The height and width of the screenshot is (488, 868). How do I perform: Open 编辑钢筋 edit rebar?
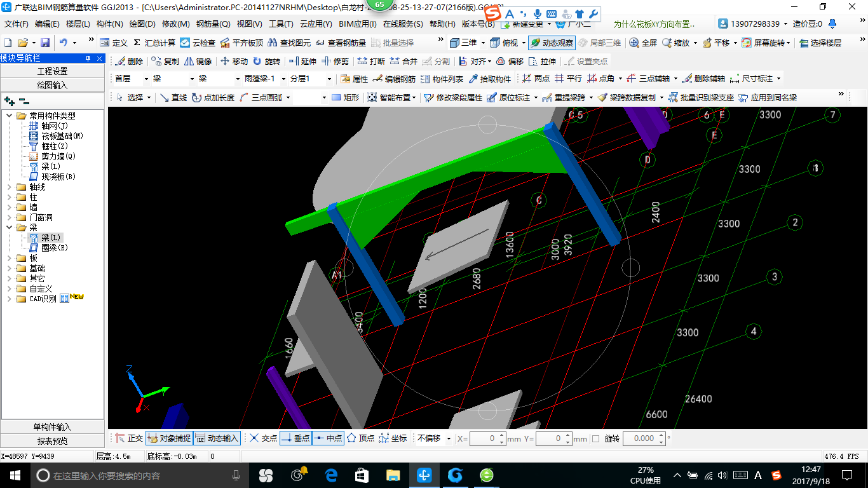pyautogui.click(x=394, y=79)
